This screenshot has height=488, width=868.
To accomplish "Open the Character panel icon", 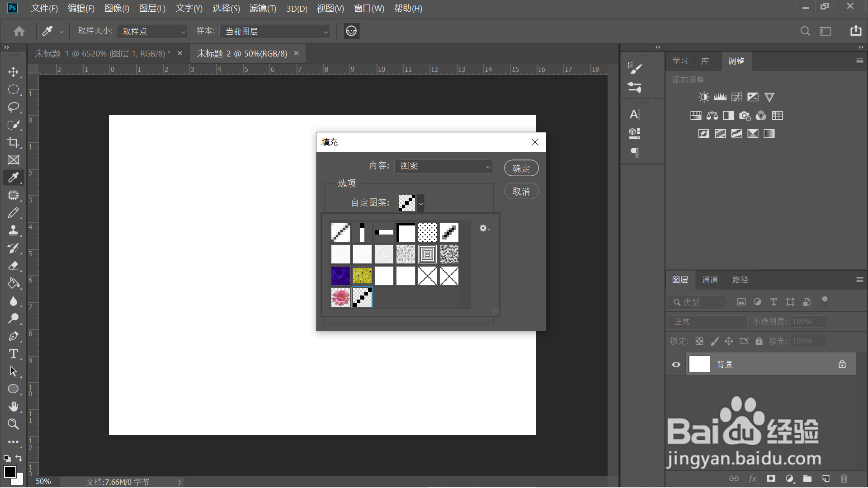I will pyautogui.click(x=635, y=115).
